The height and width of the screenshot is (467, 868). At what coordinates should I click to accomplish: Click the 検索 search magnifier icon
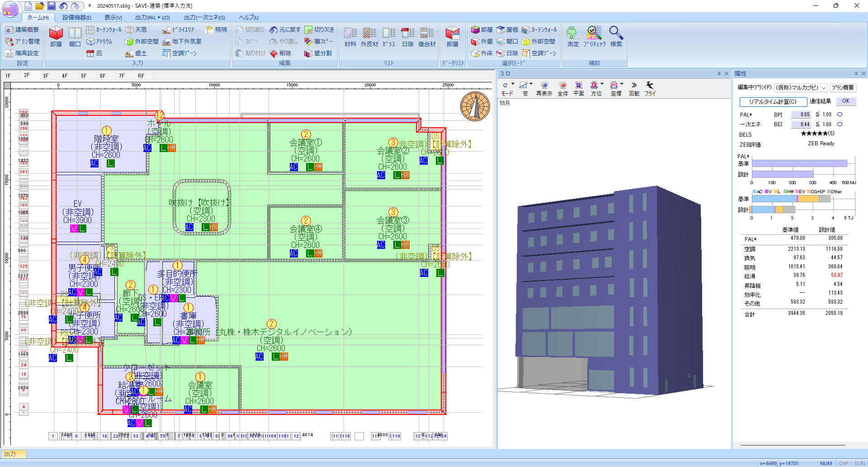[x=616, y=37]
